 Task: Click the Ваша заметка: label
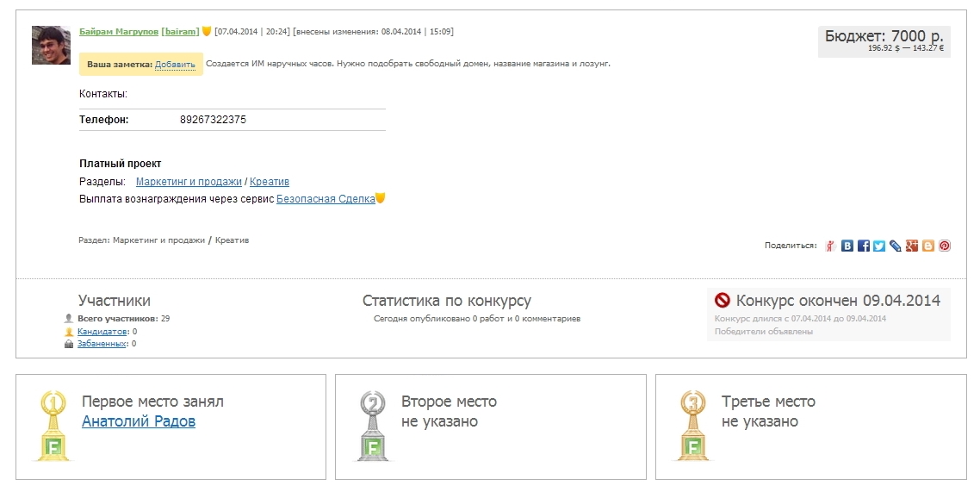(120, 65)
